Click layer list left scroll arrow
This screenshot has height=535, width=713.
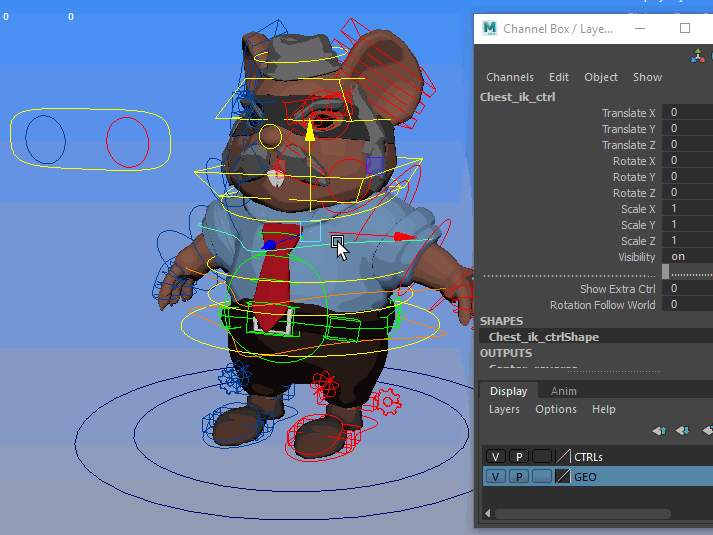click(x=487, y=513)
